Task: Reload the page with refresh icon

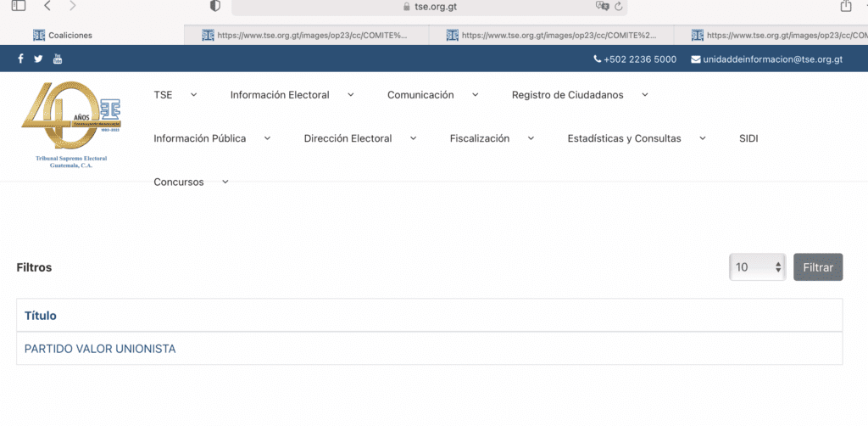Action: tap(619, 6)
